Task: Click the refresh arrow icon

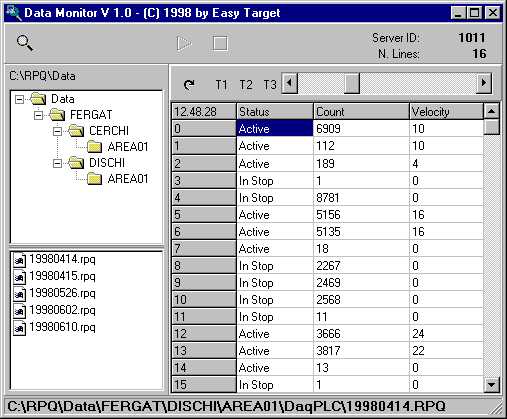Action: tap(189, 84)
